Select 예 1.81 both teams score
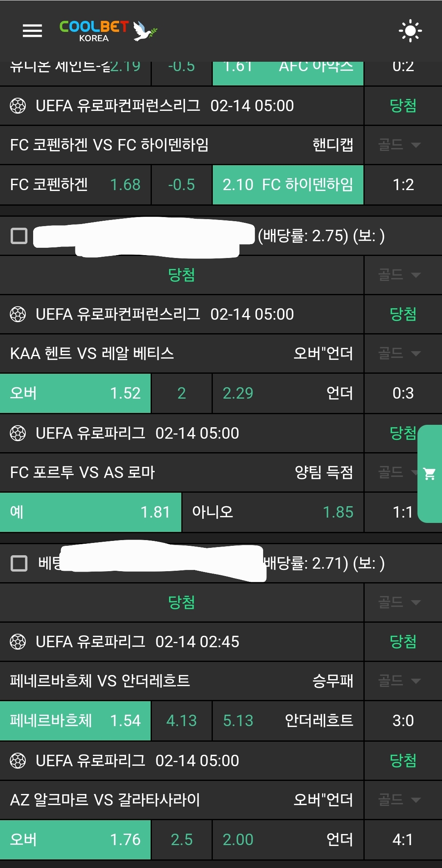This screenshot has height=868, width=442. (90, 512)
